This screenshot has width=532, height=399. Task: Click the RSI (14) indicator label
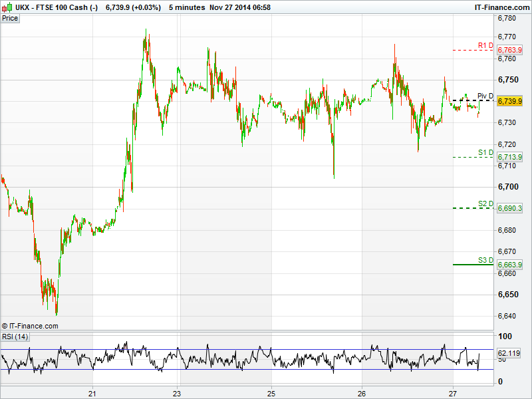click(15, 337)
